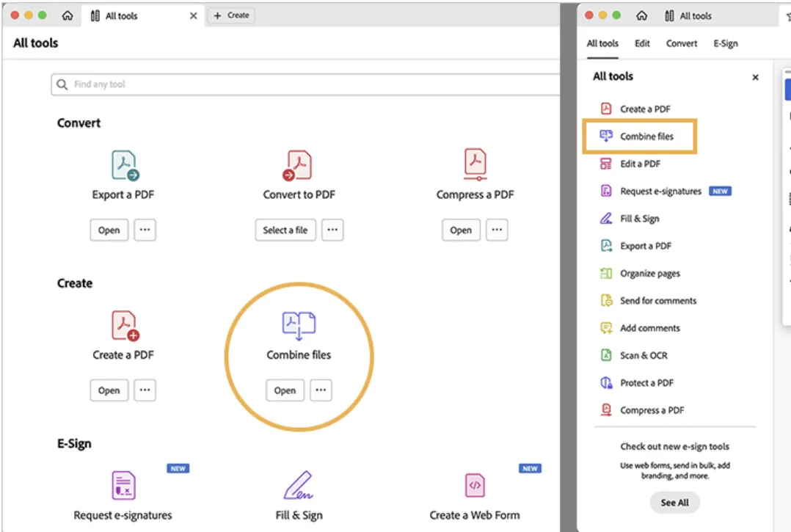Click the Combine files icon under Create

[x=299, y=326]
